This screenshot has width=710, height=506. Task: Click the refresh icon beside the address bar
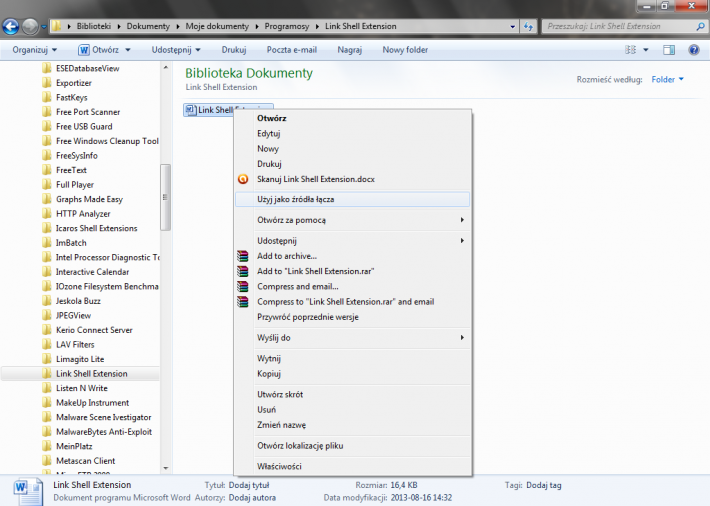point(528,26)
